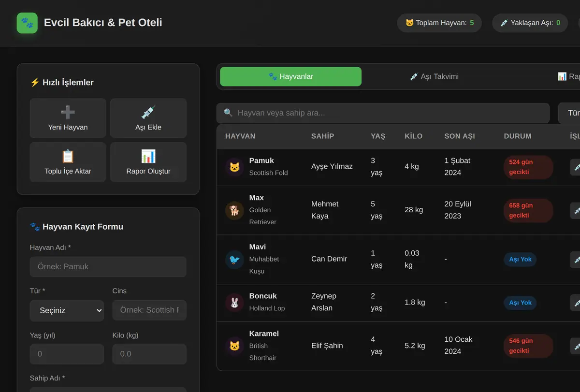Click the syringe action button in Pamuk's row
Image resolution: width=580 pixels, height=392 pixels.
575,167
